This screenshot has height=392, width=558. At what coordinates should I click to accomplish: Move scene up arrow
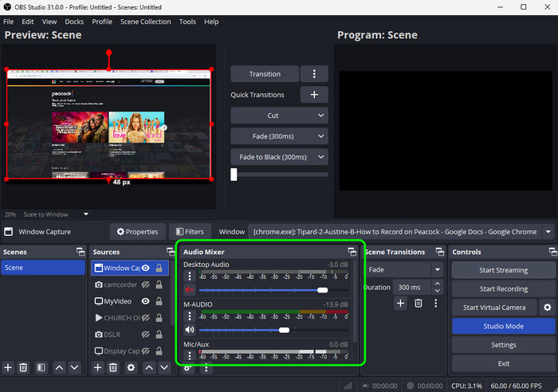60,367
